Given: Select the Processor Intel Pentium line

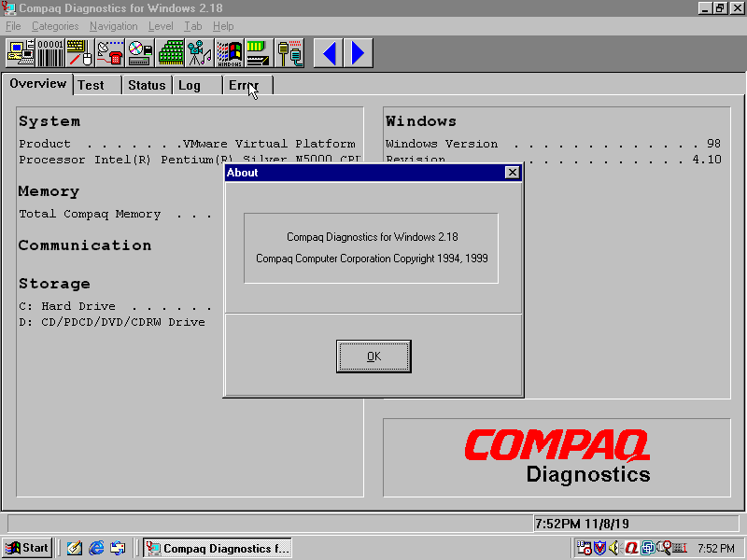Looking at the screenshot, I should pyautogui.click(x=190, y=160).
